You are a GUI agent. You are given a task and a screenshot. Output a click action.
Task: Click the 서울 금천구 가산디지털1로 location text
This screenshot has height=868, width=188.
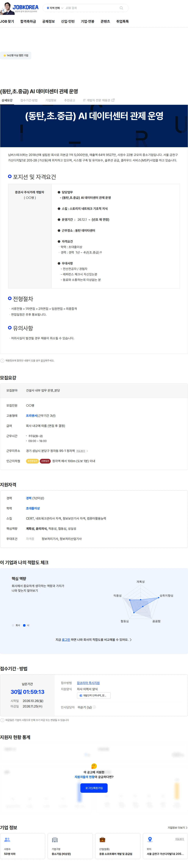pyautogui.click(x=165, y=854)
